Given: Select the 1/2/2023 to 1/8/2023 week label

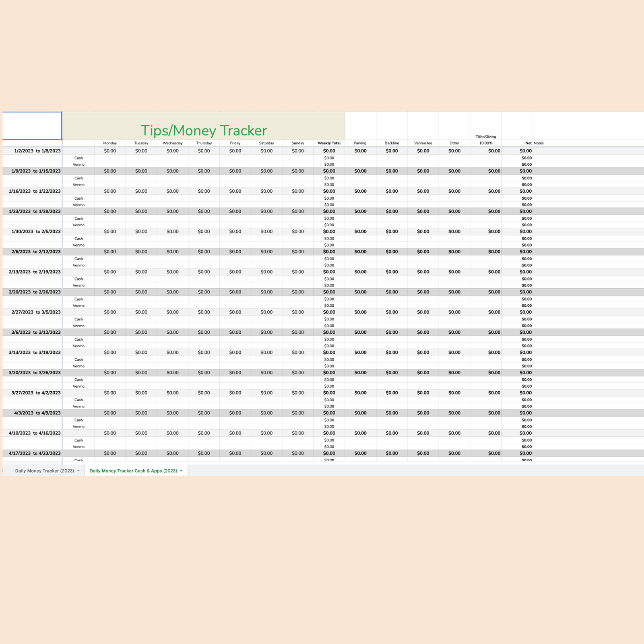Looking at the screenshot, I should (x=37, y=151).
